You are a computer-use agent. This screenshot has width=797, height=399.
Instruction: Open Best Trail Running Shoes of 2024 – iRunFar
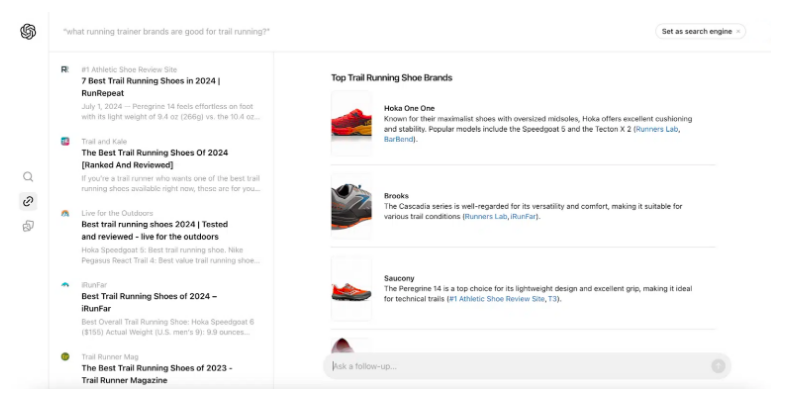(149, 302)
